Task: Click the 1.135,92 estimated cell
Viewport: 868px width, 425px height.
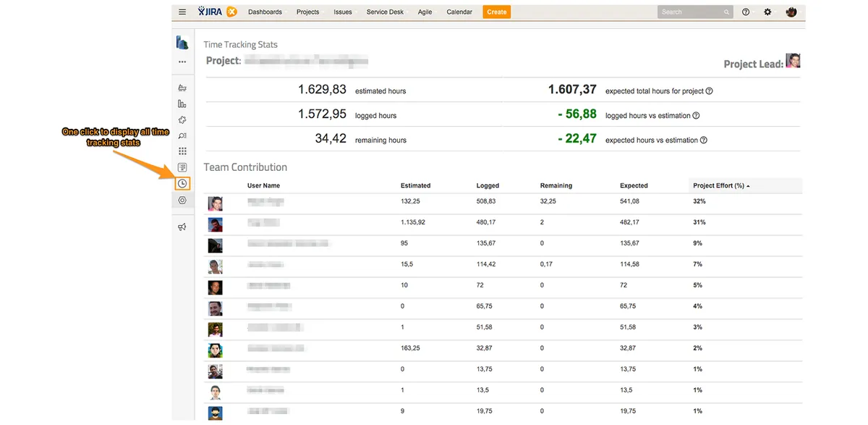Action: pyautogui.click(x=413, y=222)
